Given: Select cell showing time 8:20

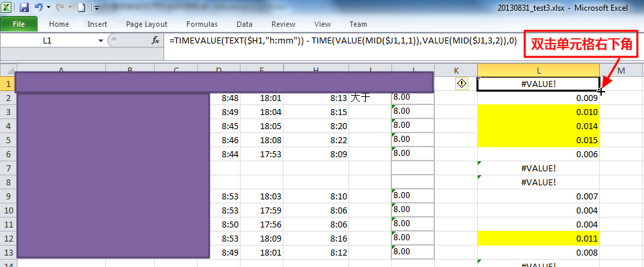Looking at the screenshot, I should pos(316,126).
